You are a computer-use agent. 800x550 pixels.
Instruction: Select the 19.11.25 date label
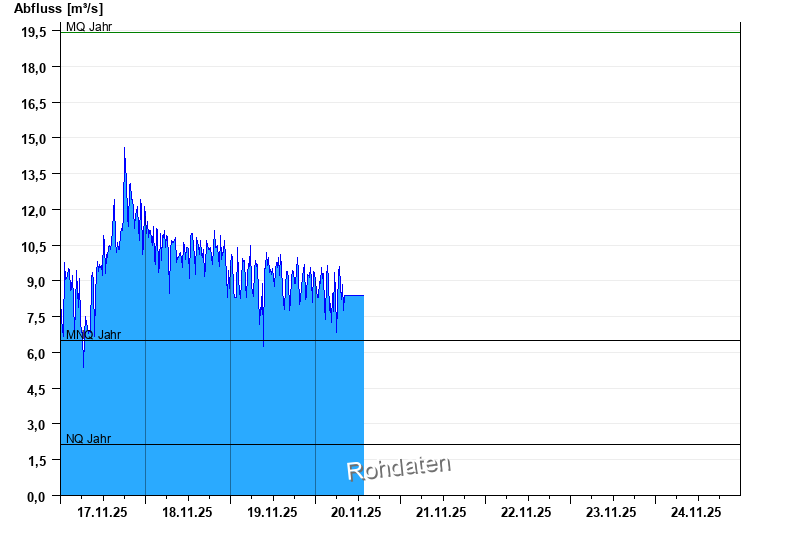point(272,512)
